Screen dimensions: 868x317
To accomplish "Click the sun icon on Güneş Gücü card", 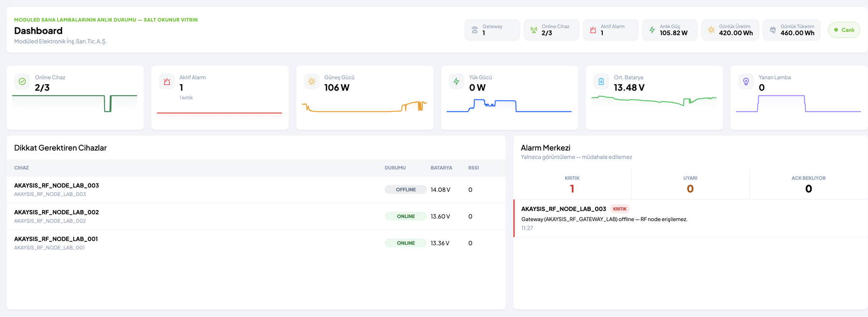I will [312, 81].
